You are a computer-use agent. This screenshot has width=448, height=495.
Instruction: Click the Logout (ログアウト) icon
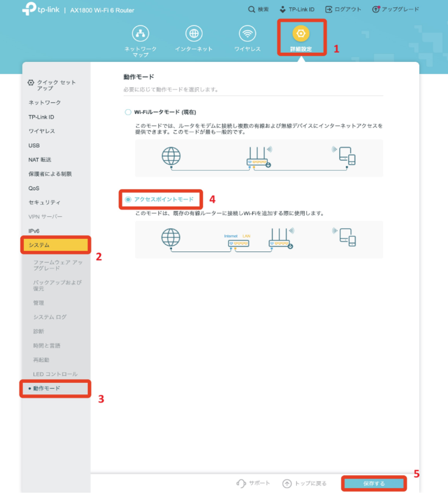(328, 10)
